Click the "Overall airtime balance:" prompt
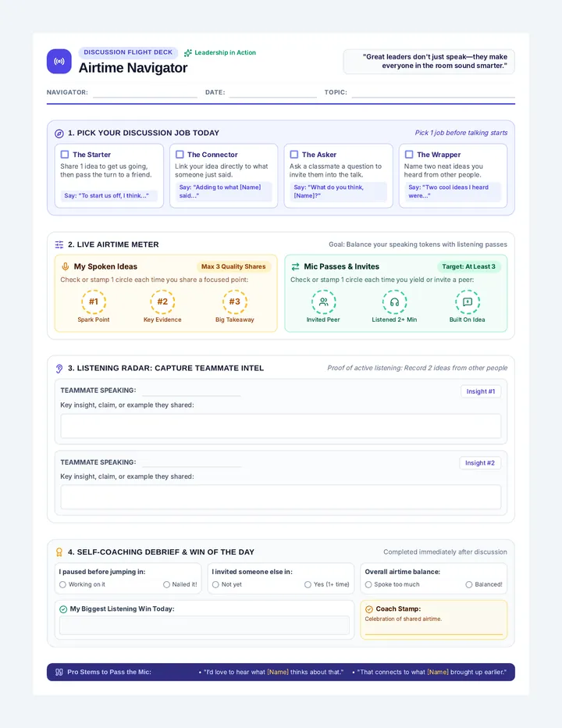 click(402, 572)
